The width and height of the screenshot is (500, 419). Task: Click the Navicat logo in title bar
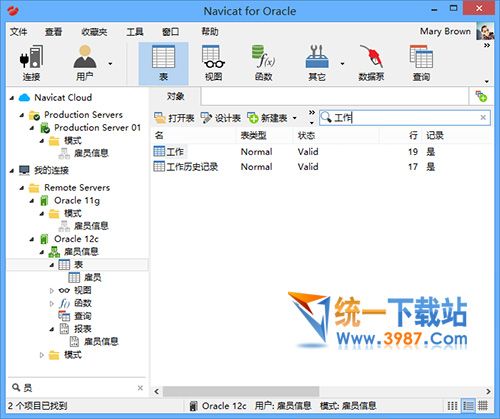[13, 11]
